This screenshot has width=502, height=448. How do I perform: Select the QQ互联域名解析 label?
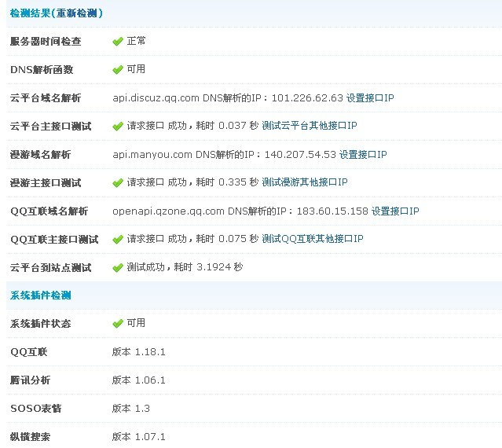[x=49, y=211]
